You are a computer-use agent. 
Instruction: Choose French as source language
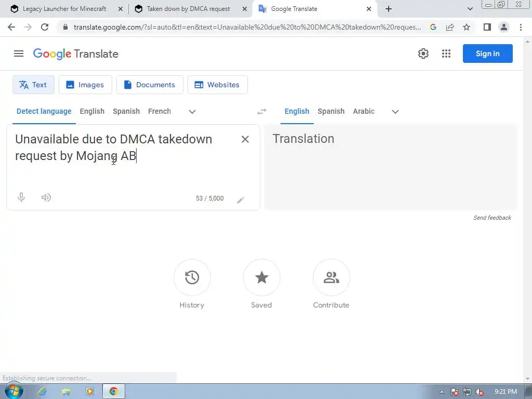(159, 111)
